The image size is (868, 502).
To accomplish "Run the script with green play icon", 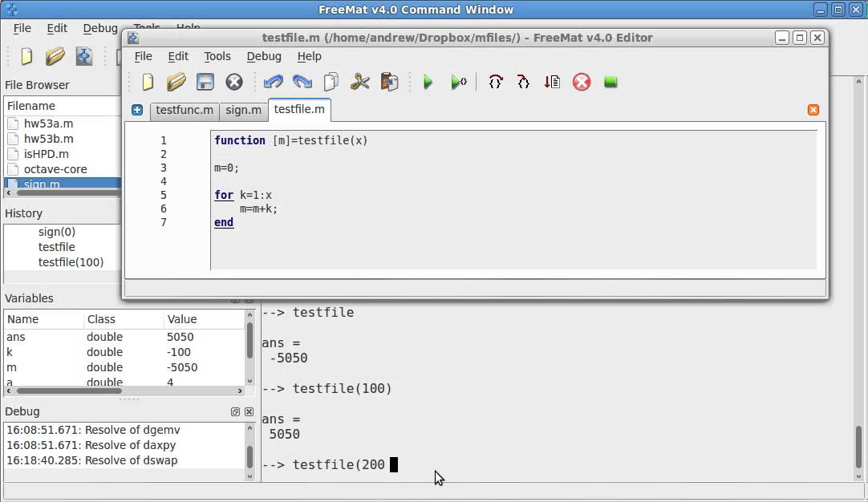I will coord(428,83).
